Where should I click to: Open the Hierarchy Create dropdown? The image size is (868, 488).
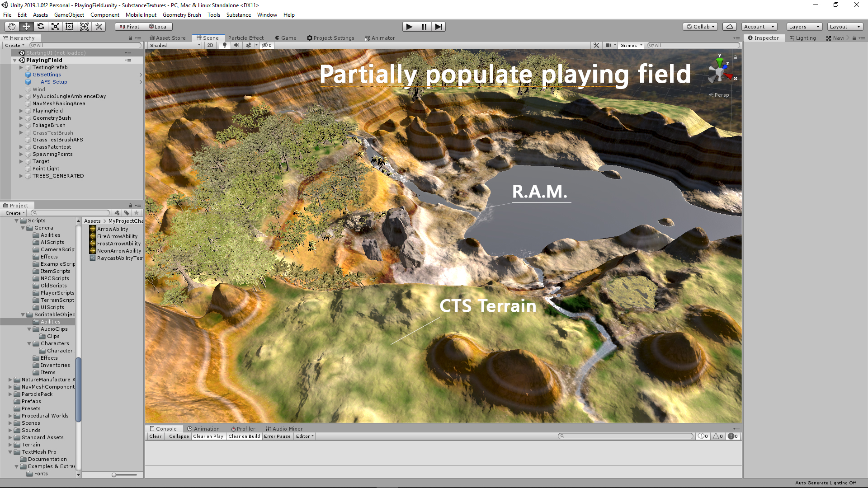tap(14, 45)
